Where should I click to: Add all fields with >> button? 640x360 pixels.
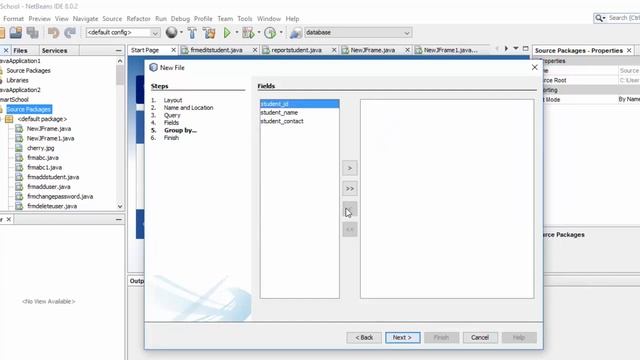tap(350, 189)
